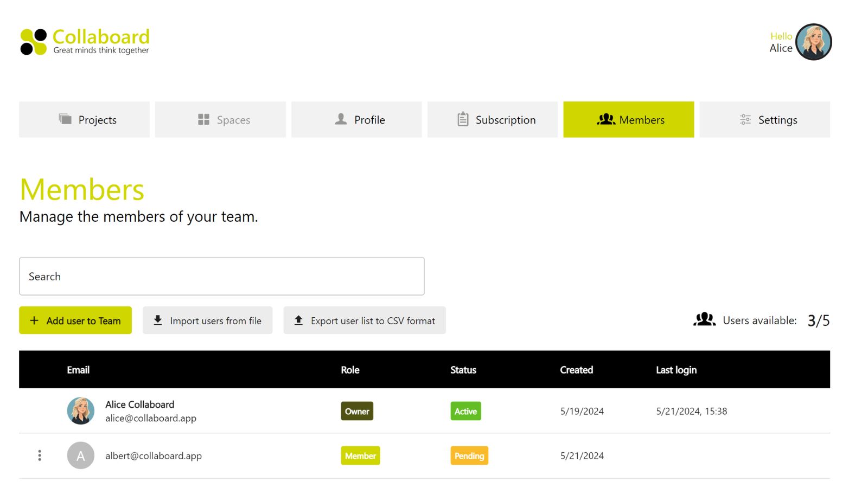Open the three-dot menu for albert@collaboard.app
The height and width of the screenshot is (488, 868).
[40, 455]
